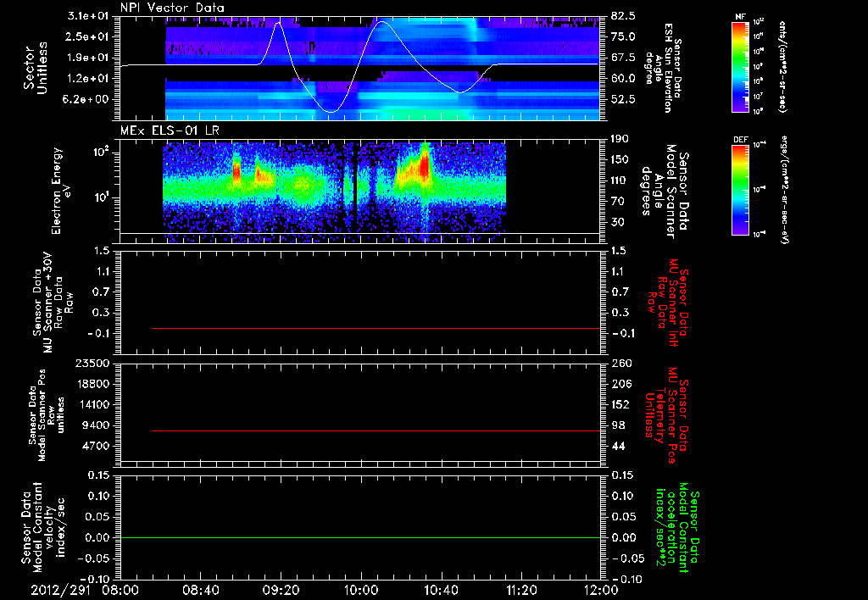868x600 pixels.
Task: Click the green constant velocity line
Action: (360, 537)
